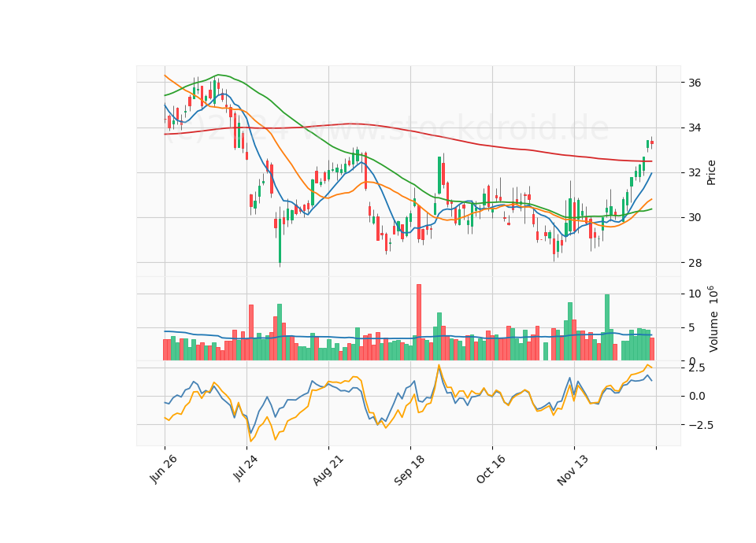Select the 30 price axis value

tap(695, 218)
